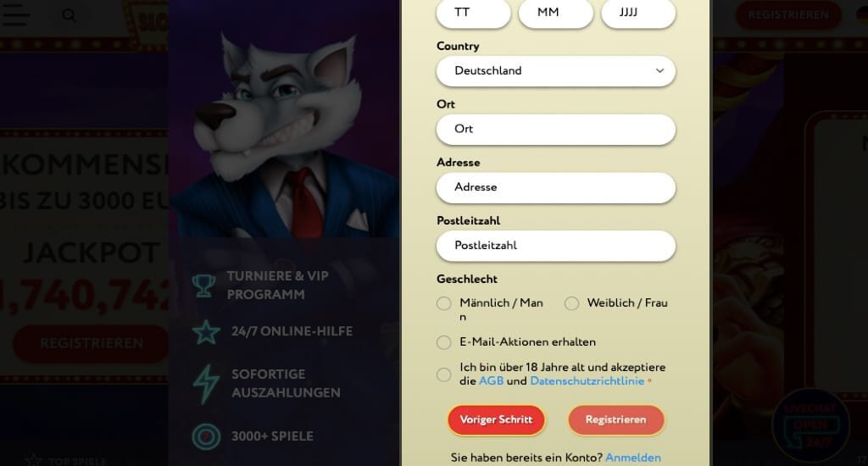Select the Männlich / Mann radio option
The width and height of the screenshot is (868, 466).
pyautogui.click(x=443, y=303)
